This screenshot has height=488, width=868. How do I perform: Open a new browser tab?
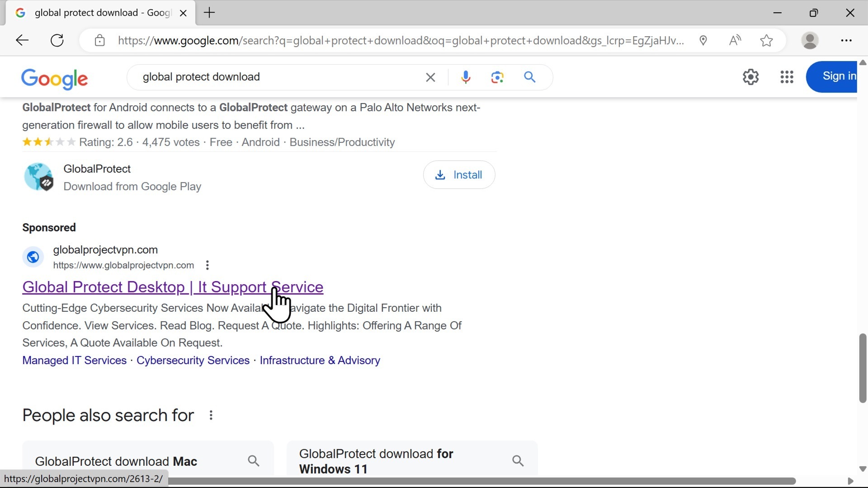(x=209, y=13)
